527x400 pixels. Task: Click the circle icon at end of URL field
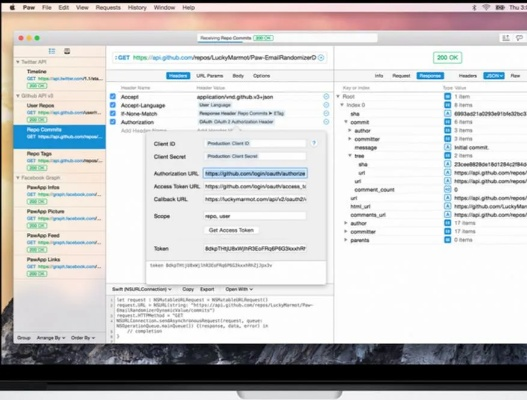point(321,58)
